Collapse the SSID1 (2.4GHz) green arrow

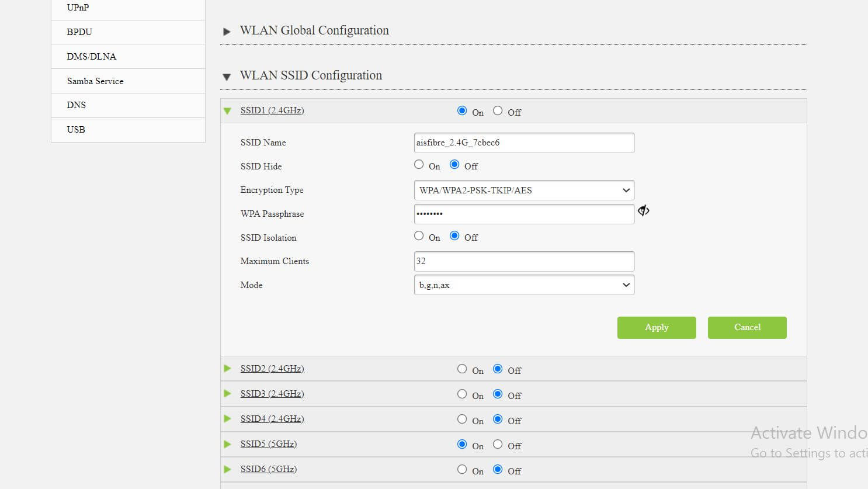point(228,110)
